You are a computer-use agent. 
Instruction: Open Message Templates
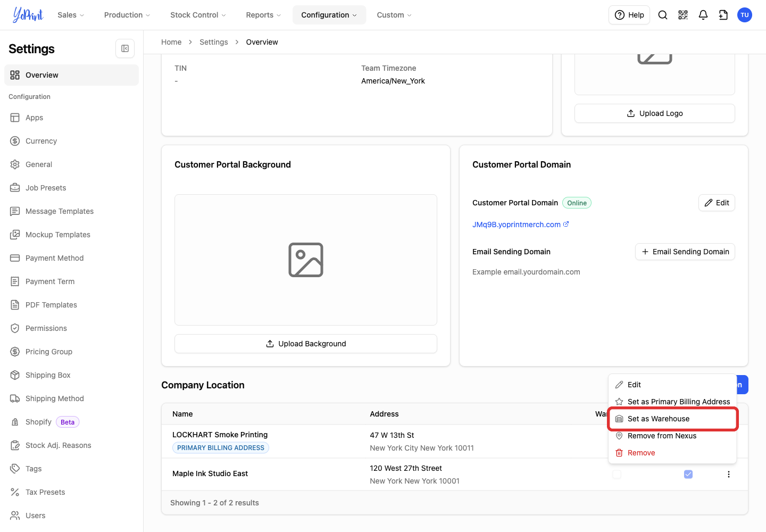pos(71,211)
